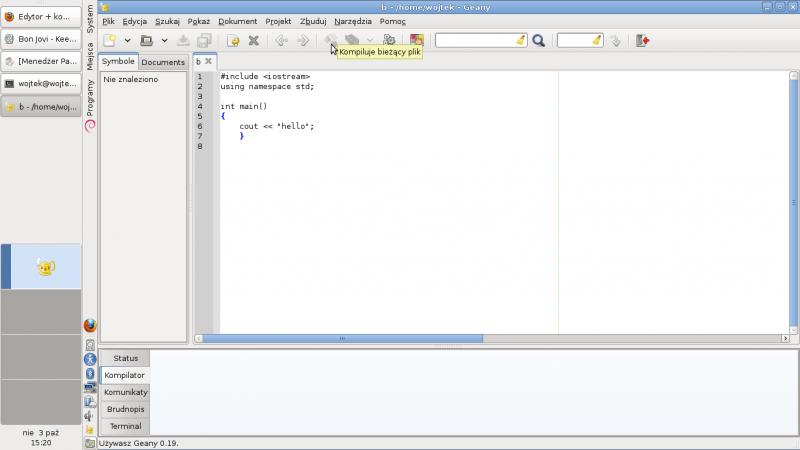Viewport: 800px width, 450px height.
Task: Select the Komunikaty message tab
Action: [125, 392]
